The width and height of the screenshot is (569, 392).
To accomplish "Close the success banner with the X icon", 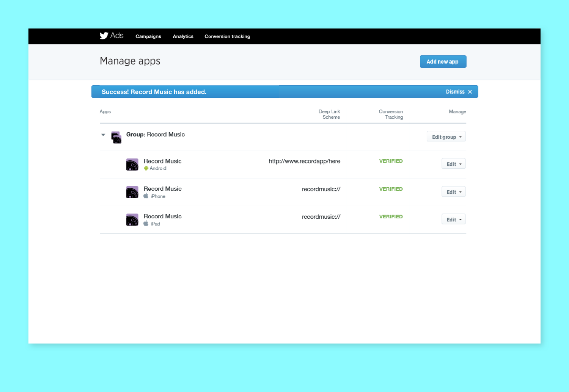I will click(470, 92).
